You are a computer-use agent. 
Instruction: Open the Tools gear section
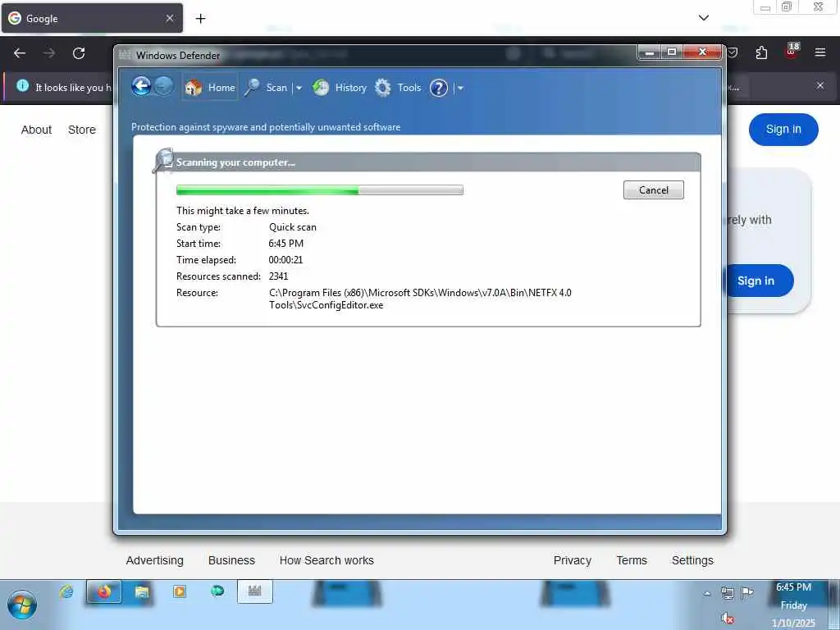[x=398, y=87]
